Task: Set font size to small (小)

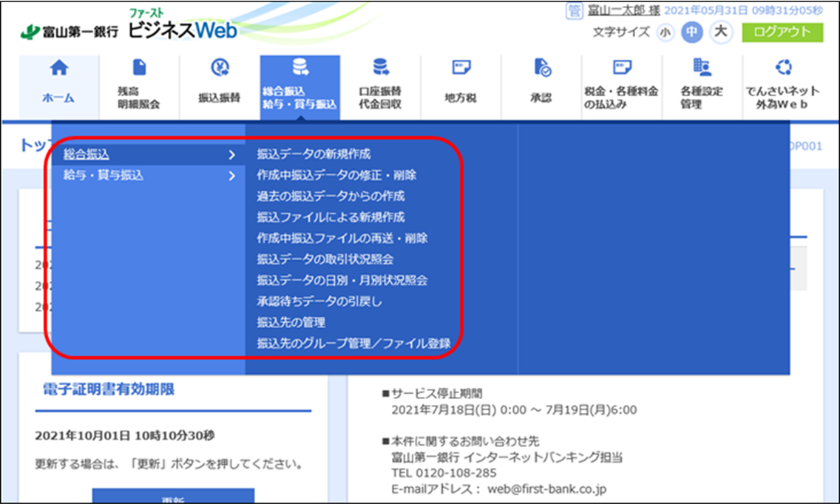Action: pyautogui.click(x=665, y=33)
